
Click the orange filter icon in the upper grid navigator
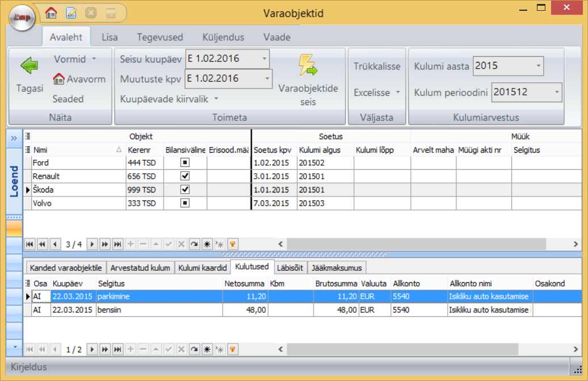pos(232,244)
